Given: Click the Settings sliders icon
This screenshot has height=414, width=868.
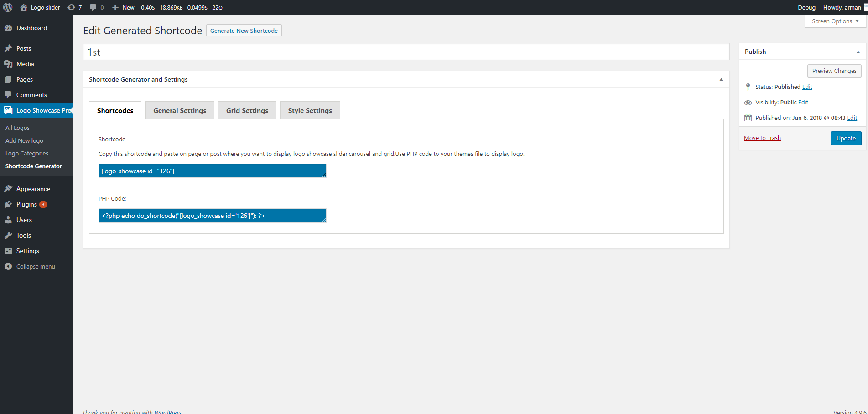Looking at the screenshot, I should pyautogui.click(x=8, y=251).
